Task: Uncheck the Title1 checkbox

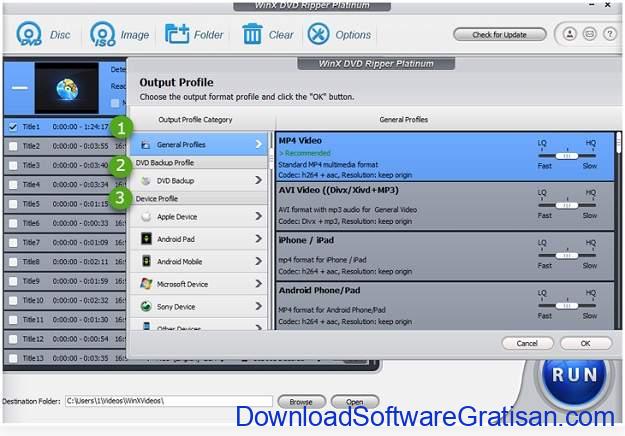Action: tap(13, 127)
